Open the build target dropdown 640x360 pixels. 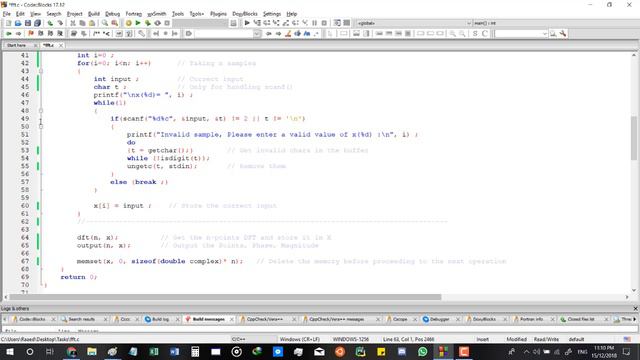[x=200, y=23]
